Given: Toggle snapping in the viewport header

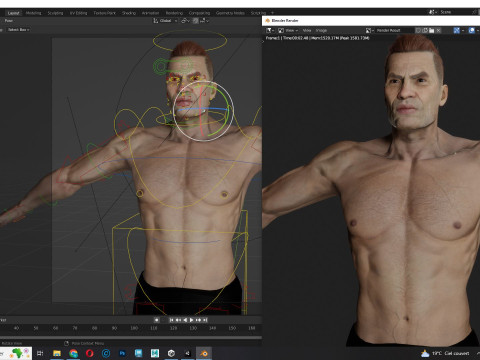Looking at the screenshot, I should tap(195, 21).
